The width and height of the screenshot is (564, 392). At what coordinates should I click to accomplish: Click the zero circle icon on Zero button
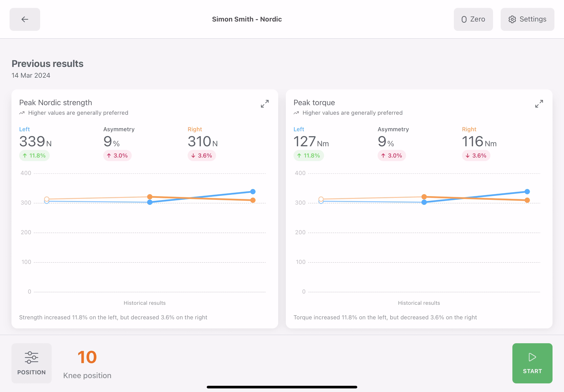point(464,19)
